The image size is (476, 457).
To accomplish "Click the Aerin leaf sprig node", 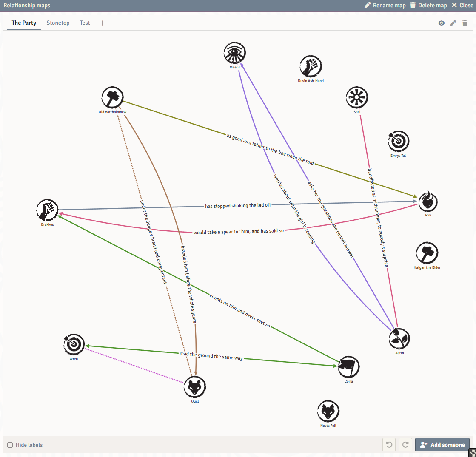I will pos(399,338).
